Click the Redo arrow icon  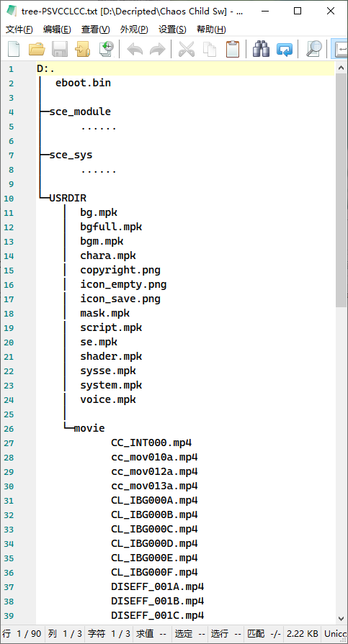point(157,49)
